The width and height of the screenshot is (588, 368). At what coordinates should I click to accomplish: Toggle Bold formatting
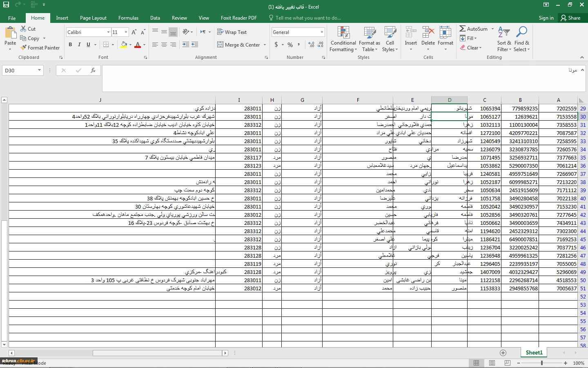tap(70, 45)
